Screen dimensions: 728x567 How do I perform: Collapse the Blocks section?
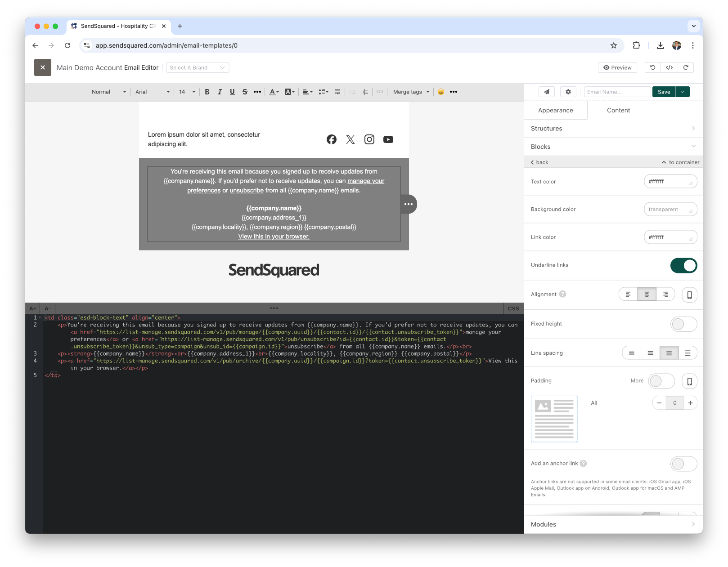(x=613, y=147)
